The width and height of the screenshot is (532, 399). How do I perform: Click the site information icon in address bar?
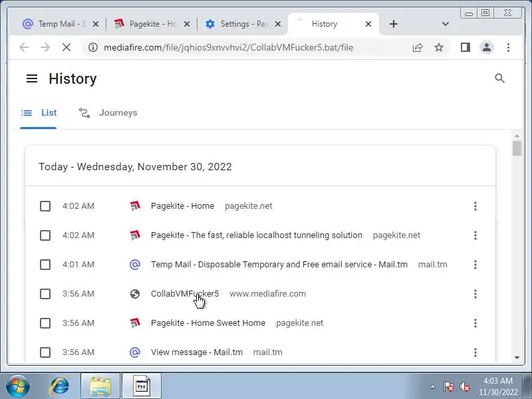[x=92, y=47]
